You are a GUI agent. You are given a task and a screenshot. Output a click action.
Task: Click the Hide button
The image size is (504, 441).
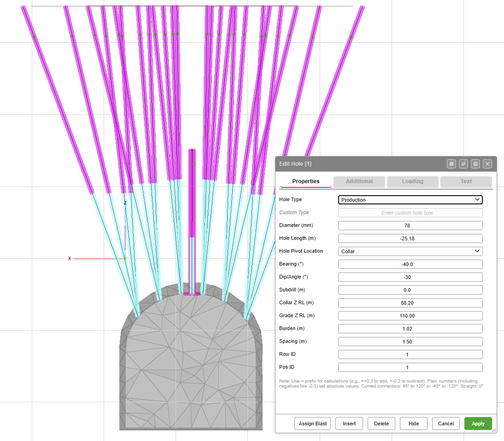click(414, 424)
